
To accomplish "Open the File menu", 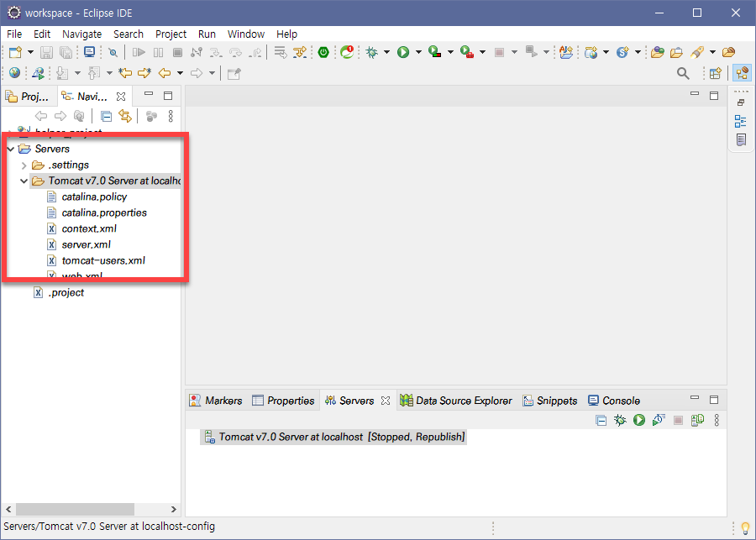I will [x=14, y=34].
